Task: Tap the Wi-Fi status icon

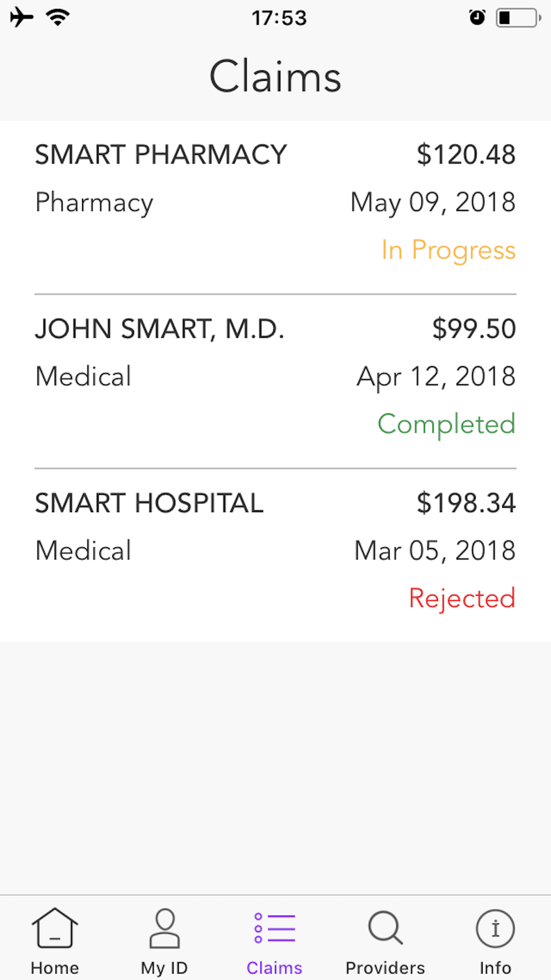Action: (x=57, y=17)
